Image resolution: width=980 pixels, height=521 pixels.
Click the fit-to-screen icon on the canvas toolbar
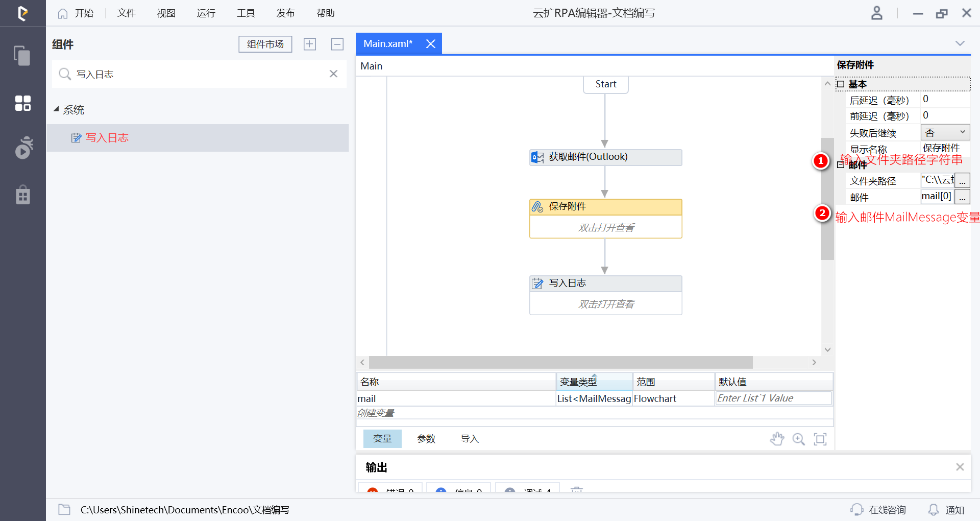tap(820, 439)
